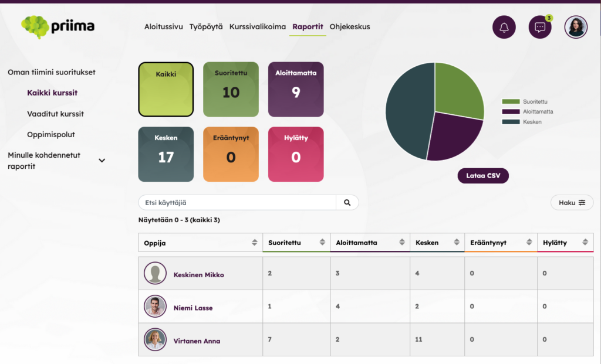The height and width of the screenshot is (364, 601).
Task: Select the Hylätty 0 filter tile
Action: point(296,154)
